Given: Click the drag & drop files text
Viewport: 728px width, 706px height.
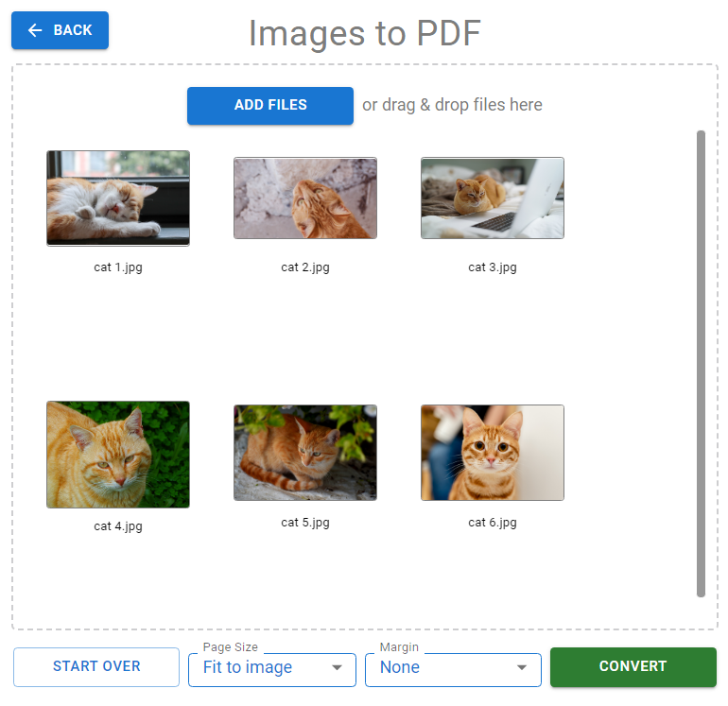Looking at the screenshot, I should coord(452,105).
